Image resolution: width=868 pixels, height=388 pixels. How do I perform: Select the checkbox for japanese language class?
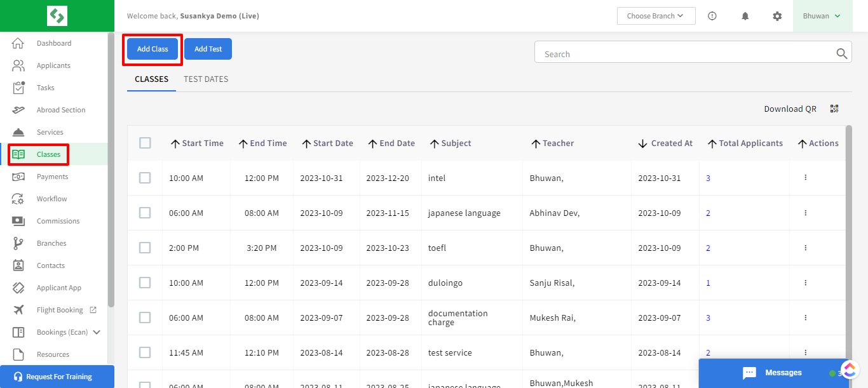[x=145, y=212]
